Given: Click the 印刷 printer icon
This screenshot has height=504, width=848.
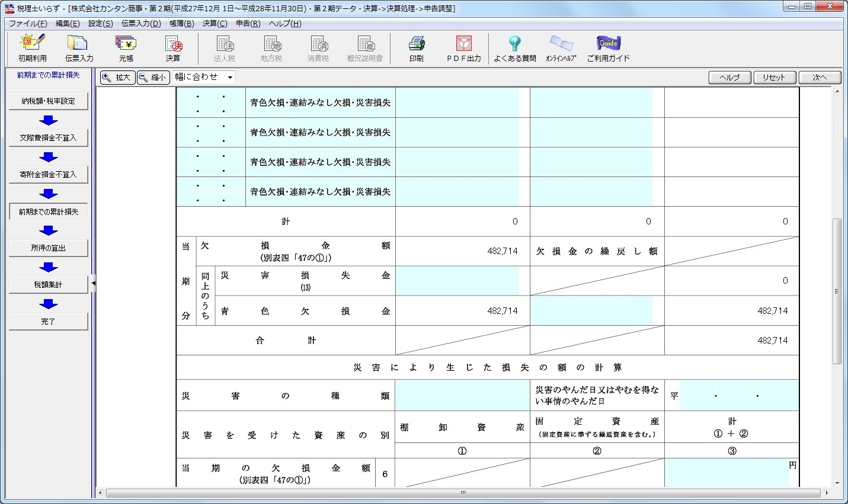Looking at the screenshot, I should click(416, 48).
